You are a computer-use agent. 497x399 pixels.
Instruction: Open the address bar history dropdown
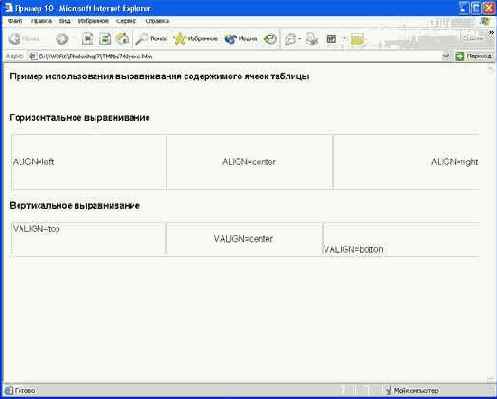(446, 56)
